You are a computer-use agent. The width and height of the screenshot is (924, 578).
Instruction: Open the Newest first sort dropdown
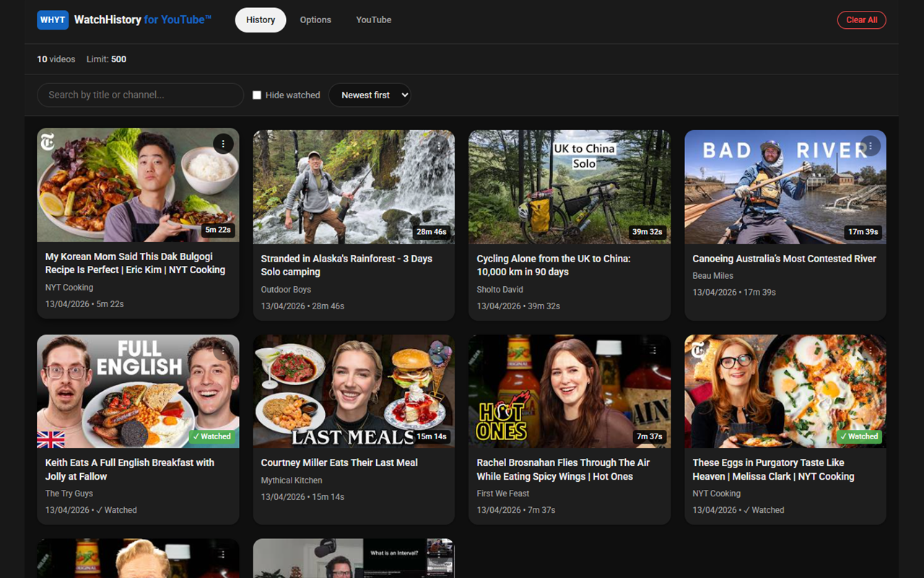tap(370, 95)
